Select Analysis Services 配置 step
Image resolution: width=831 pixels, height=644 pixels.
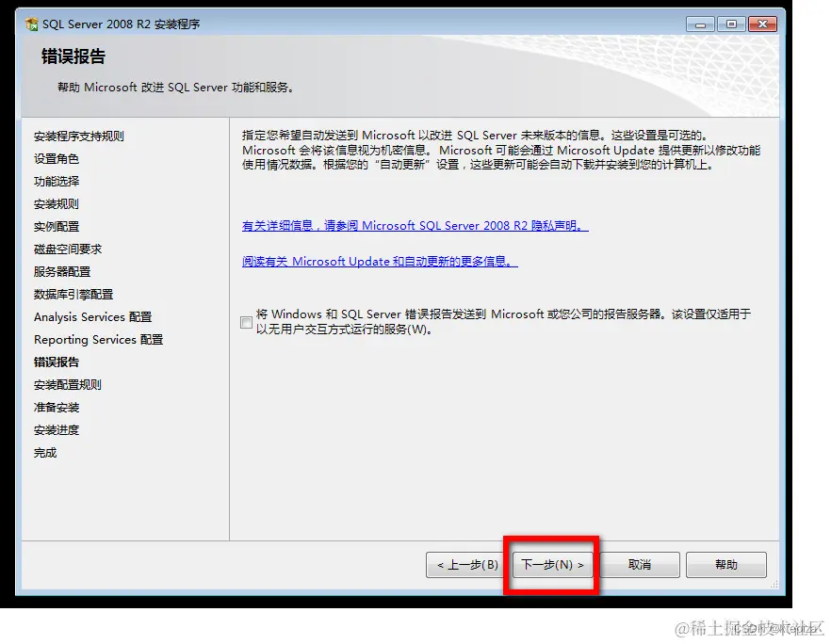coord(92,317)
